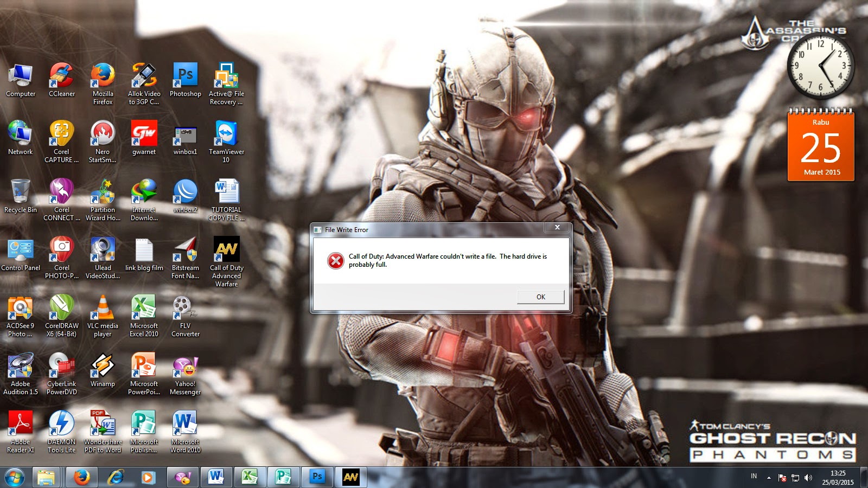Check network status from the tray icon
The width and height of the screenshot is (868, 488).
click(795, 478)
